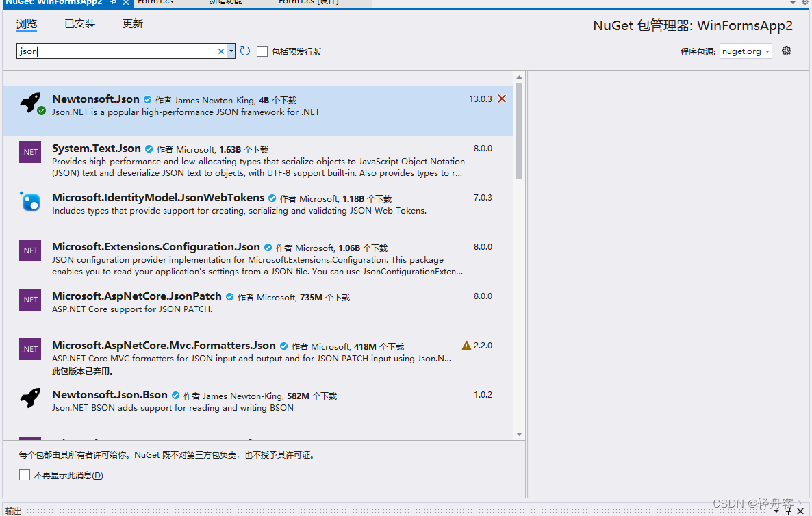Select the System.Text.Json package title
Viewport: 812px width, 516px height.
tap(97, 149)
